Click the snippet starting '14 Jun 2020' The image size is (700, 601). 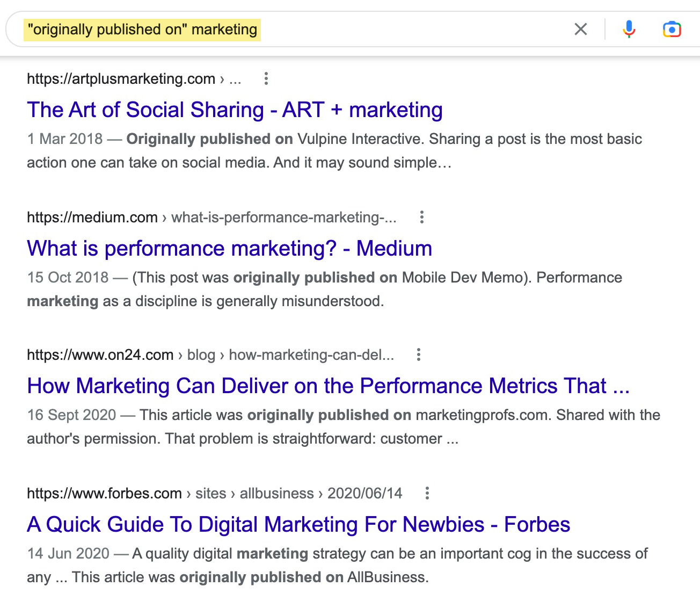(x=337, y=566)
